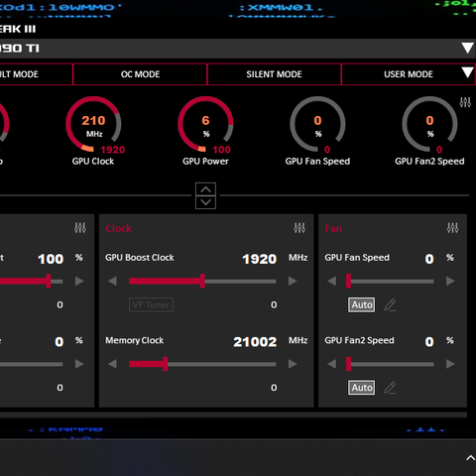This screenshot has width=476, height=476.
Task: Decrease Memory Clock with left arrow
Action: [x=112, y=364]
